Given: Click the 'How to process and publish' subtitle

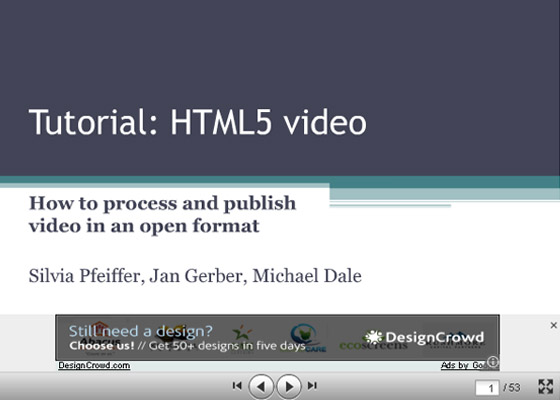Looking at the screenshot, I should 162,214.
